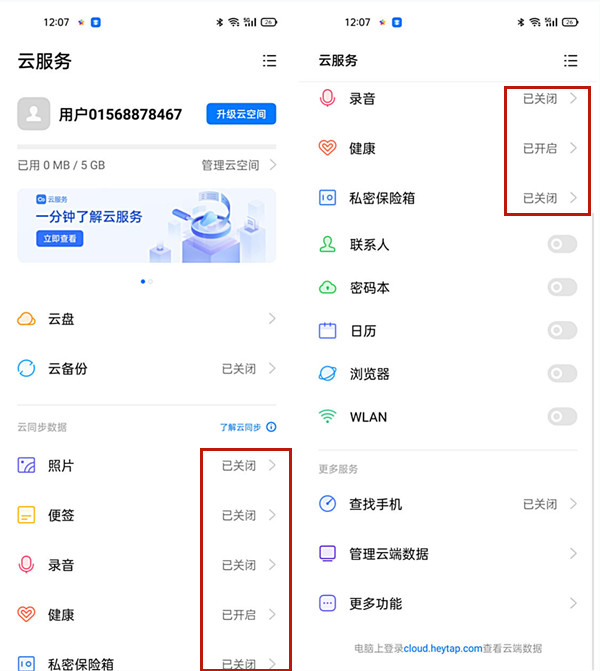Tap the battery icon in left status bar
The width and height of the screenshot is (600, 671).
pos(269,22)
